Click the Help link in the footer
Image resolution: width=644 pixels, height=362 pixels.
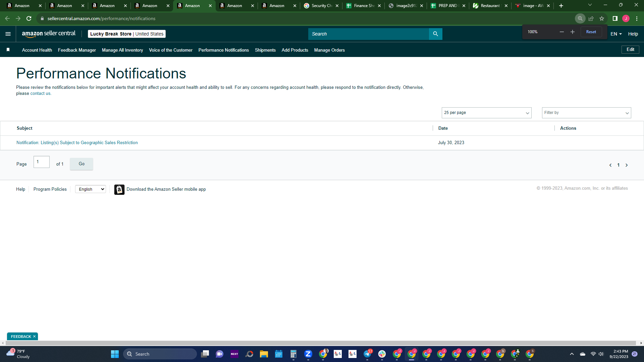click(20, 189)
